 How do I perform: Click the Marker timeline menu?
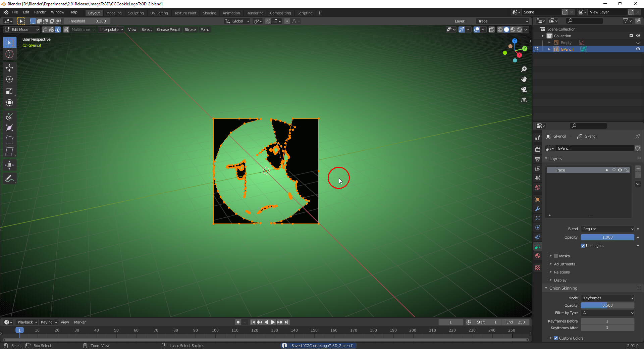80,322
